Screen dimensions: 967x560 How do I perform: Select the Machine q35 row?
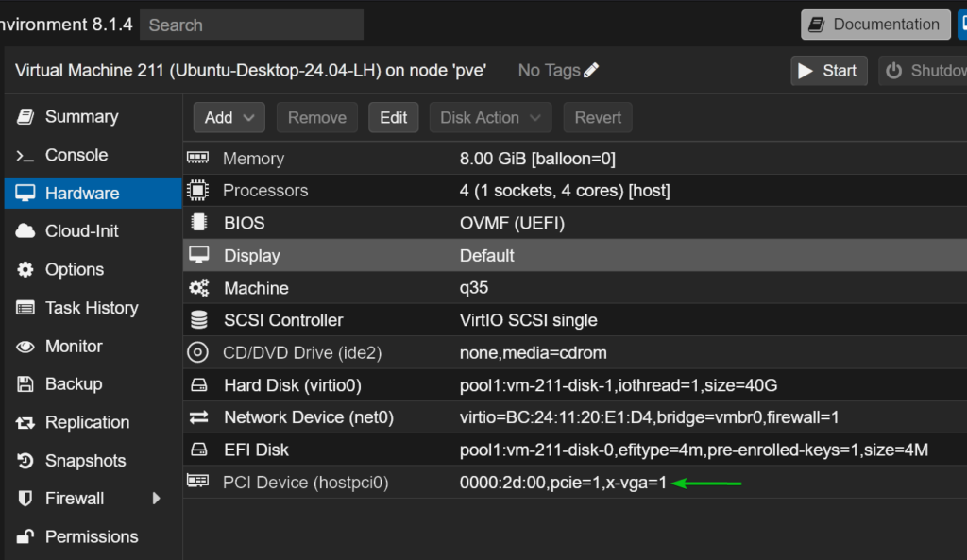(575, 287)
